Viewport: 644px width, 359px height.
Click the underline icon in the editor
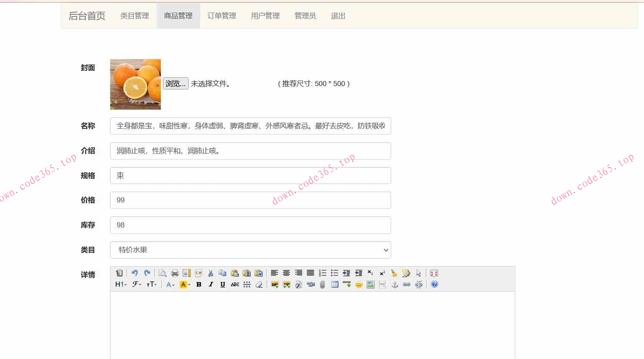click(x=222, y=284)
